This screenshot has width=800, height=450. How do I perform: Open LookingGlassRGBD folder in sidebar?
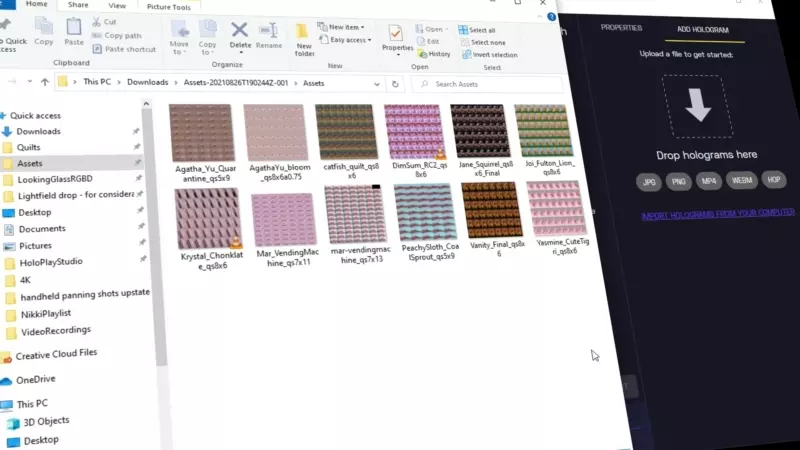55,179
